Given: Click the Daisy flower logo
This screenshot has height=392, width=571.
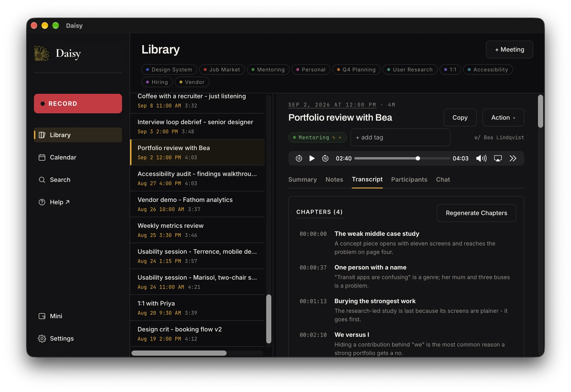Looking at the screenshot, I should click(42, 53).
